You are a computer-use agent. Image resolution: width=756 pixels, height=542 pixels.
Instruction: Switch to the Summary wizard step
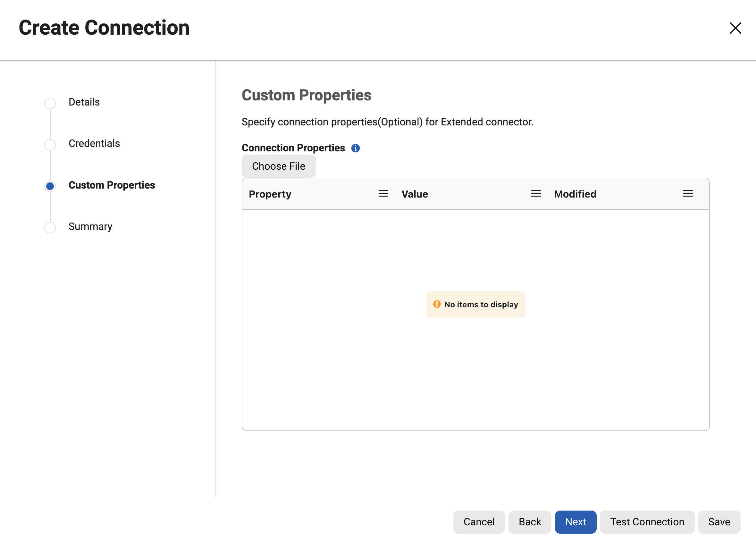pos(90,226)
